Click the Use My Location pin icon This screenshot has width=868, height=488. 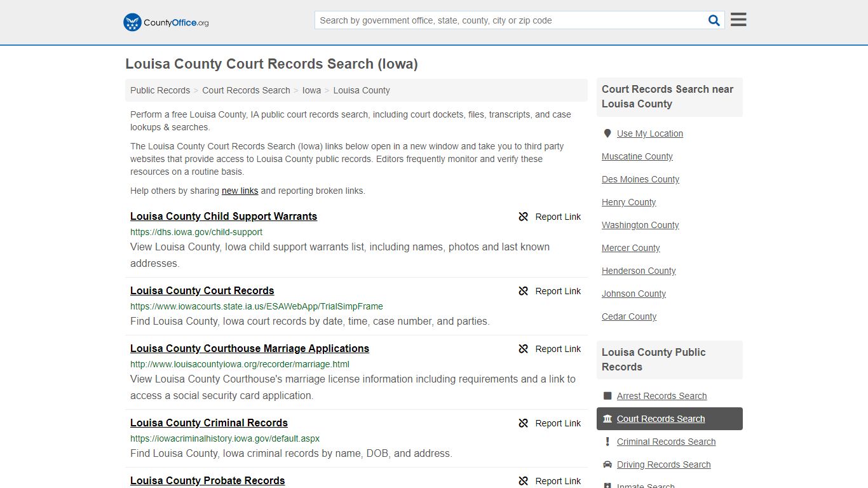[x=607, y=133]
